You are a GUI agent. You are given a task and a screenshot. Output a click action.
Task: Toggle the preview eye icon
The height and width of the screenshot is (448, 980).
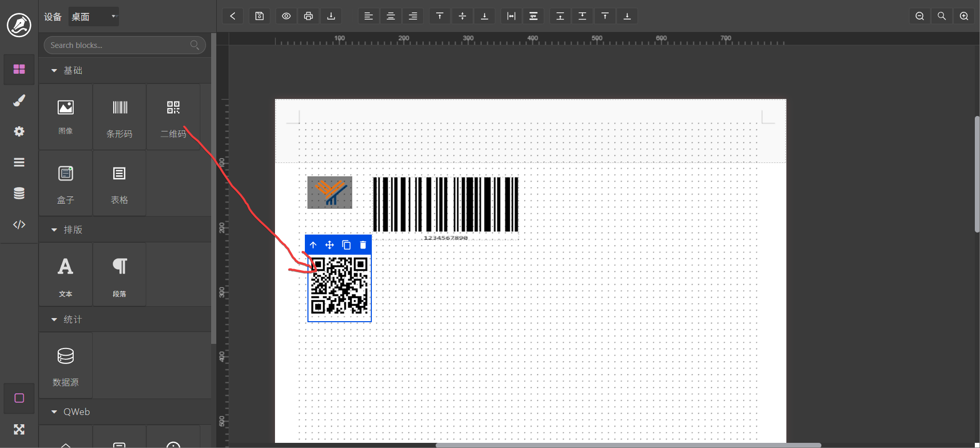click(286, 16)
